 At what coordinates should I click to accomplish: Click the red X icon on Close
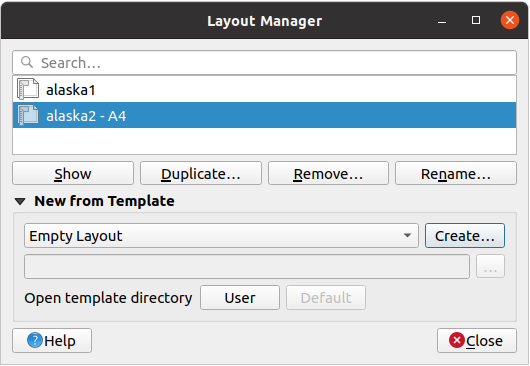pos(457,340)
